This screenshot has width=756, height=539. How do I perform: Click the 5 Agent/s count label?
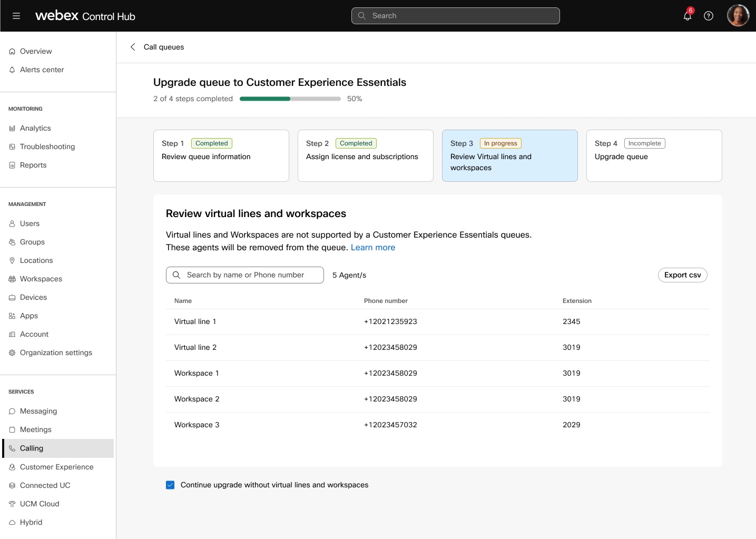pos(349,275)
